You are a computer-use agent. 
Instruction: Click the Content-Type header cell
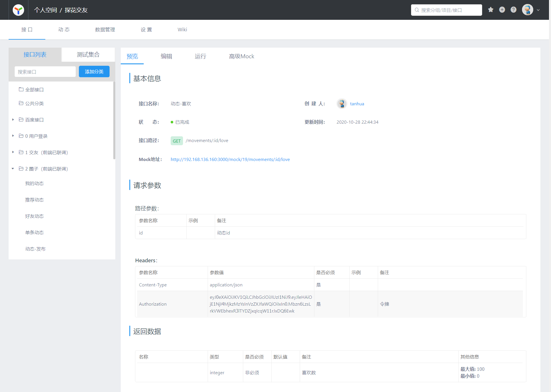(172, 285)
